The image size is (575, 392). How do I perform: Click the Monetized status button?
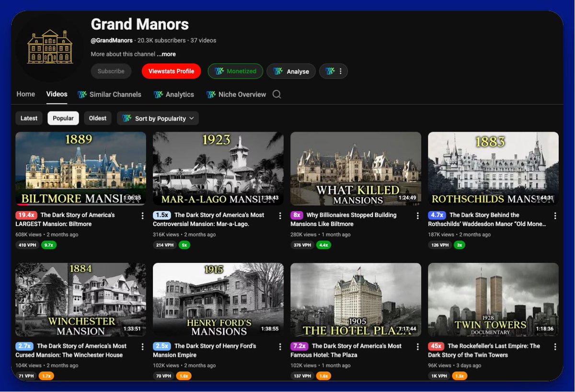coord(235,71)
